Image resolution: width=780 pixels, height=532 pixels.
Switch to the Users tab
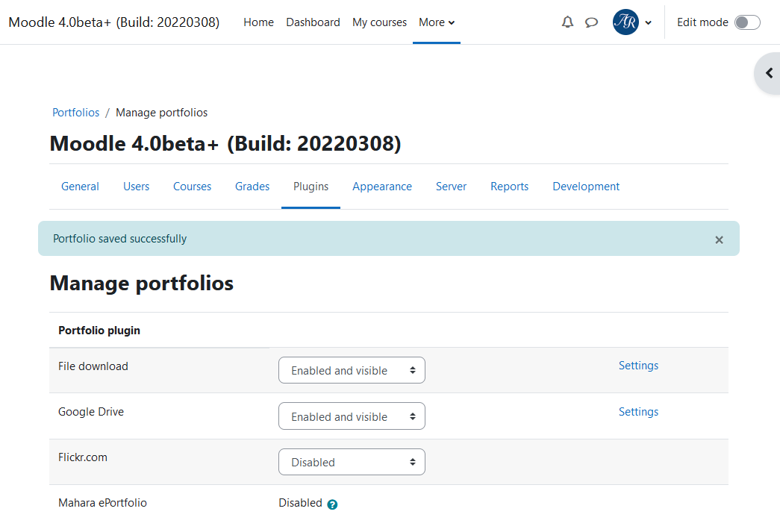point(137,187)
